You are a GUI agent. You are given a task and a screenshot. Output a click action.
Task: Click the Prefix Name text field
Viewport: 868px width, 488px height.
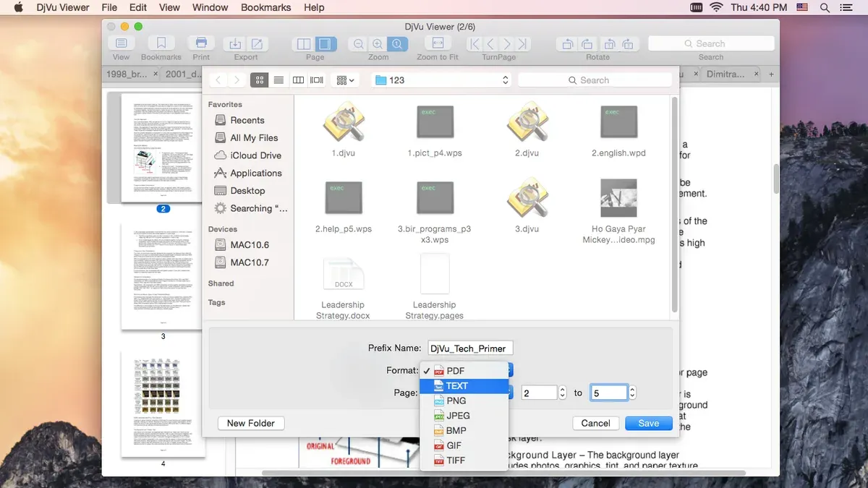pyautogui.click(x=470, y=348)
